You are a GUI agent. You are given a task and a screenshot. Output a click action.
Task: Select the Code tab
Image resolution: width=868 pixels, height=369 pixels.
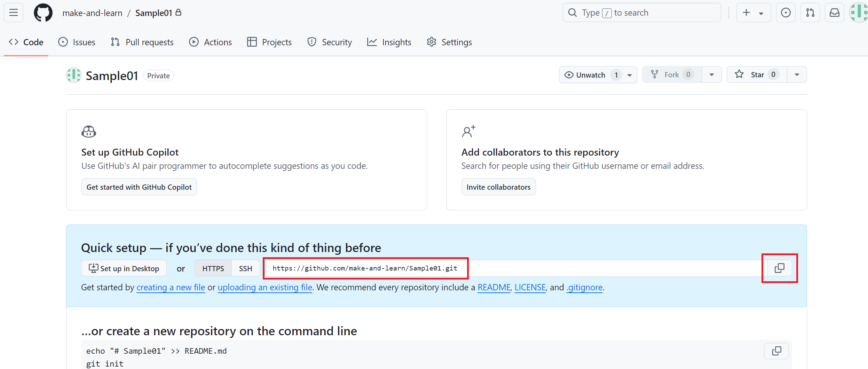pyautogui.click(x=26, y=42)
